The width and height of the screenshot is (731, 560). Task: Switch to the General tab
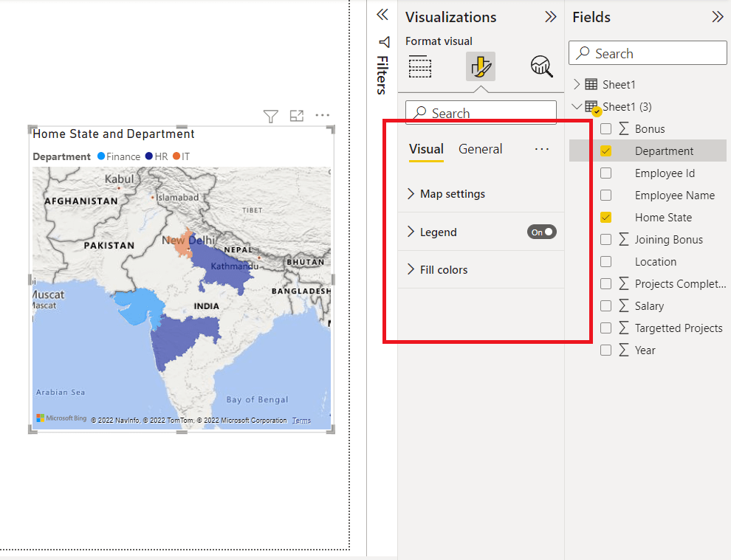(480, 149)
